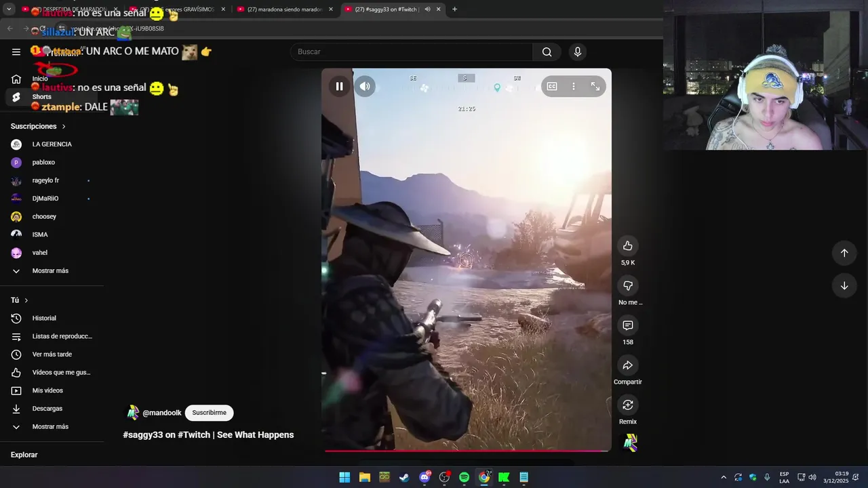Switch to the 'errores GRAVÍSIMOS' tab
This screenshot has height=488, width=868.
click(x=178, y=9)
